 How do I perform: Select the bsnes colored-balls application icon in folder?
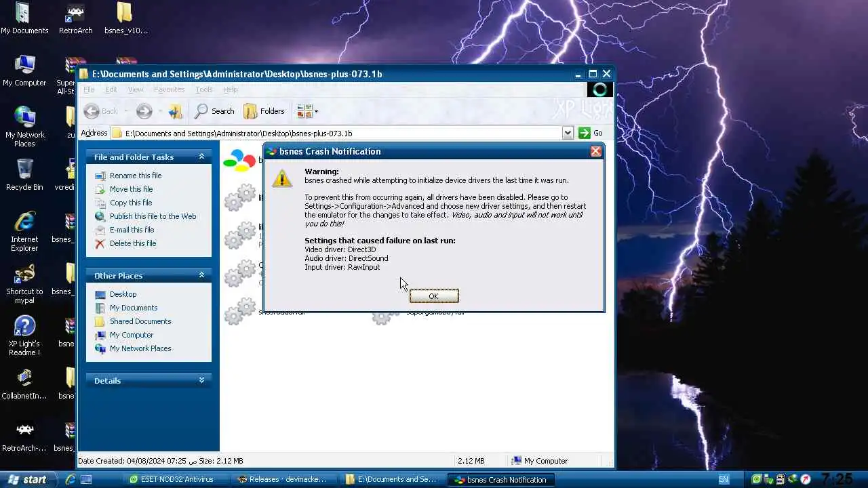(239, 160)
